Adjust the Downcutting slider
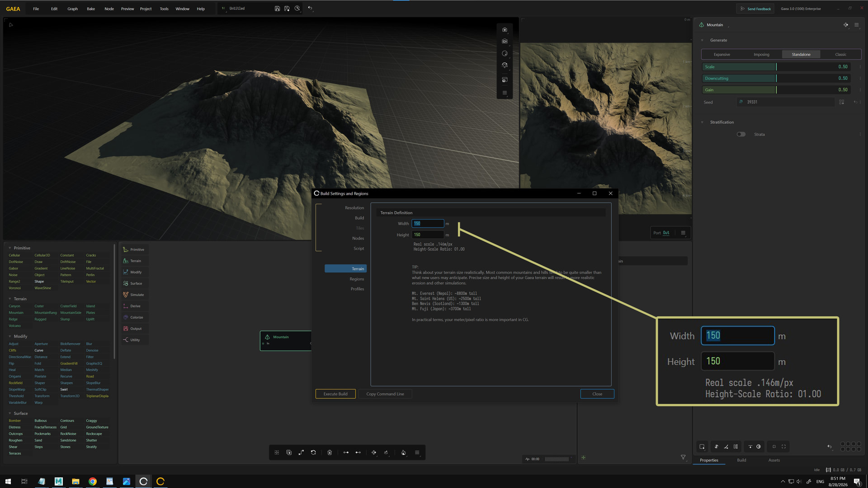Viewport: 868px width, 488px height. tap(776, 78)
